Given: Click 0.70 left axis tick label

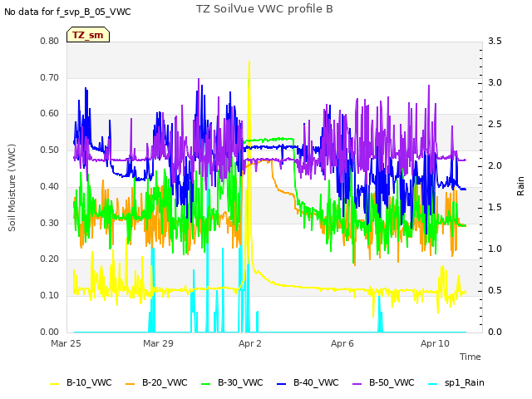Looking at the screenshot, I should (50, 77).
